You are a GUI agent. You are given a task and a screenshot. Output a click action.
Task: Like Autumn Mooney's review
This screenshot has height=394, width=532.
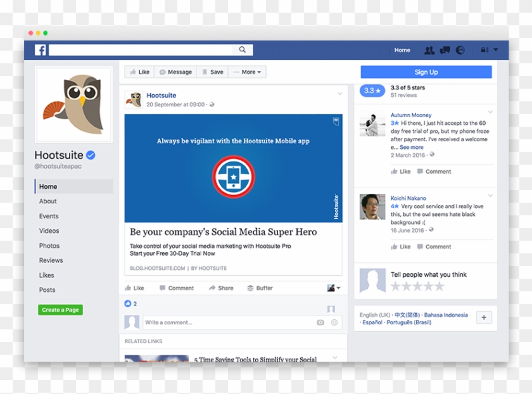[401, 172]
